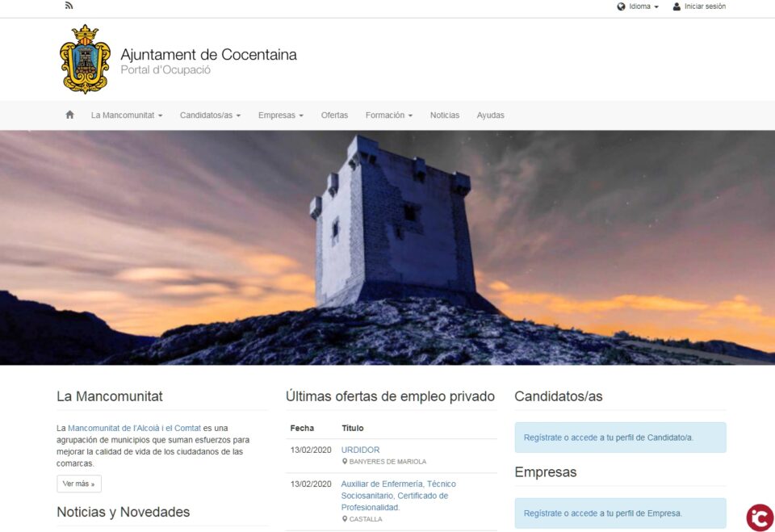The image size is (775, 532).
Task: Open the Candidatos/as dropdown
Action: [x=211, y=115]
